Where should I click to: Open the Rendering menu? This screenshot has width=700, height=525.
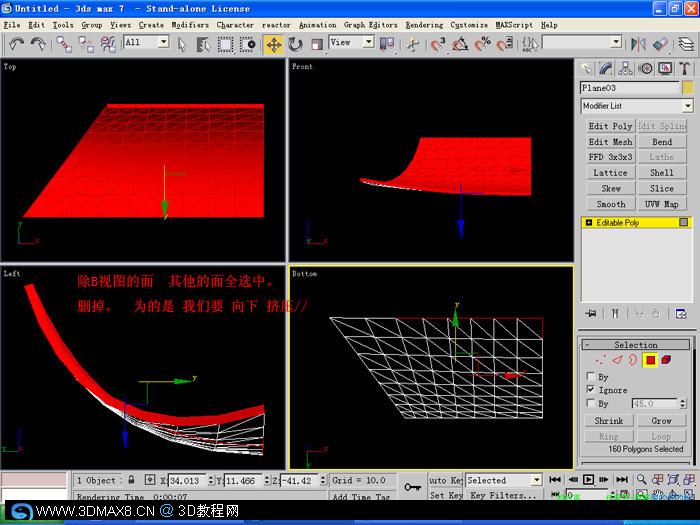pos(424,25)
